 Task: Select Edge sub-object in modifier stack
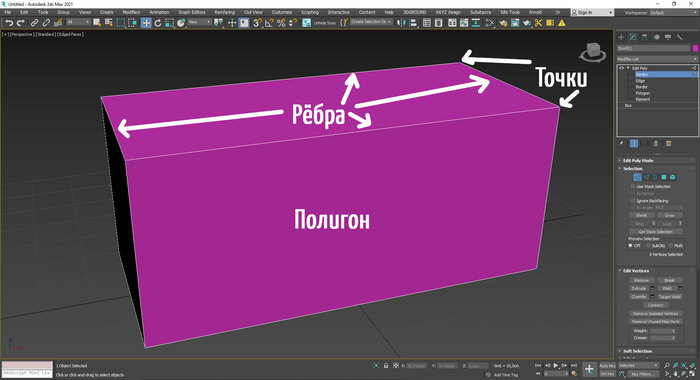point(640,81)
